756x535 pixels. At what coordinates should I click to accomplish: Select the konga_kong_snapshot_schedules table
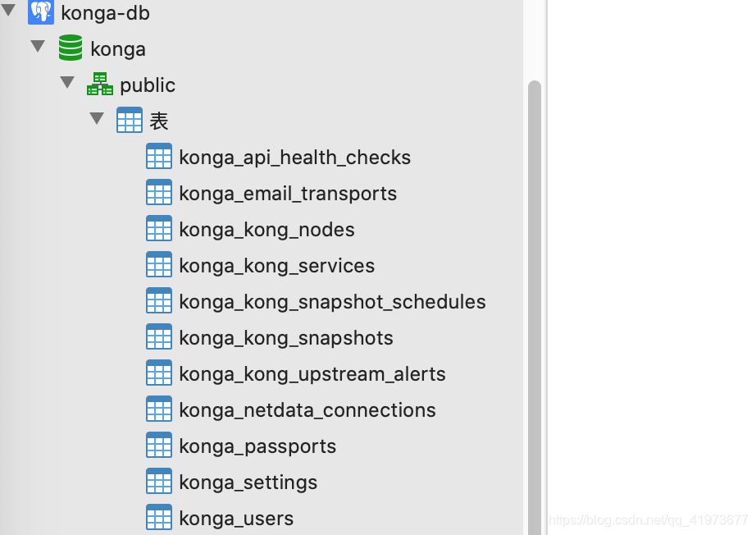332,302
